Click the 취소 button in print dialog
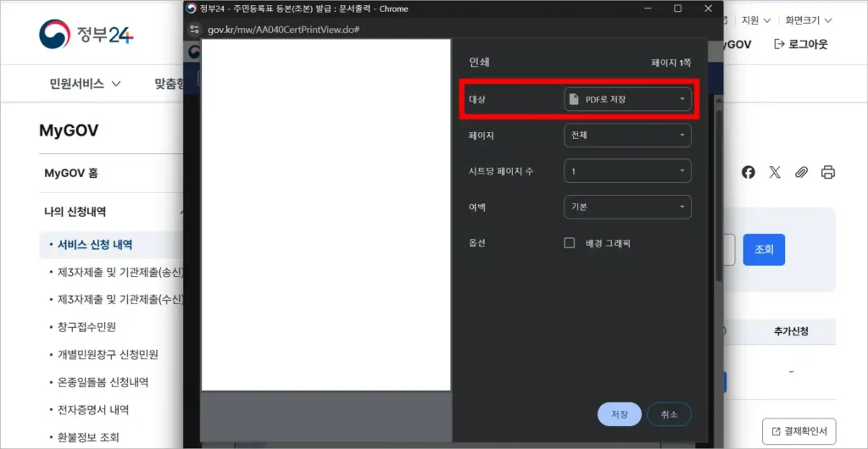 tap(670, 414)
